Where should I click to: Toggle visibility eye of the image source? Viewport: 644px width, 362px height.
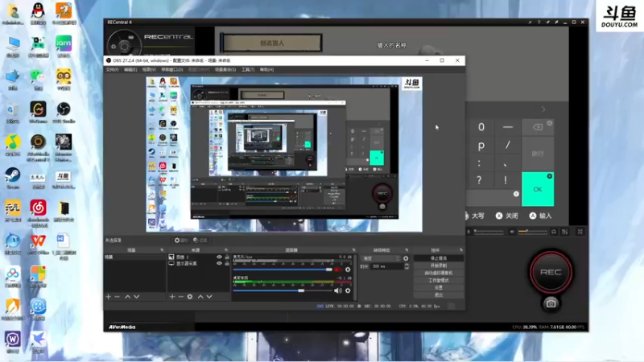[x=219, y=257]
